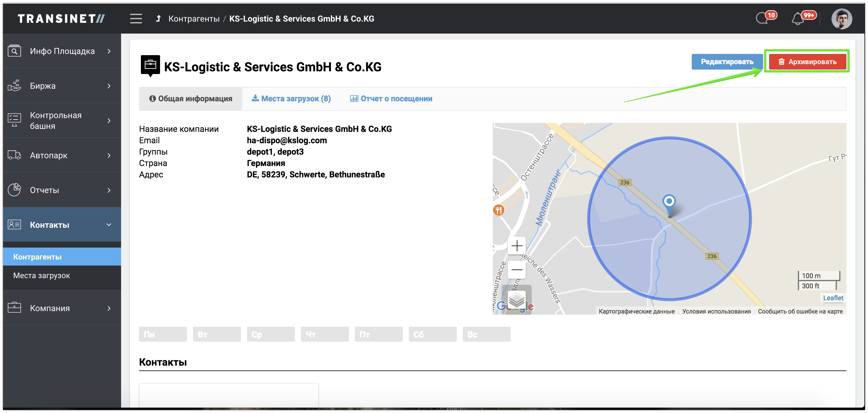Toggle the Пн weekday box

pyautogui.click(x=163, y=334)
